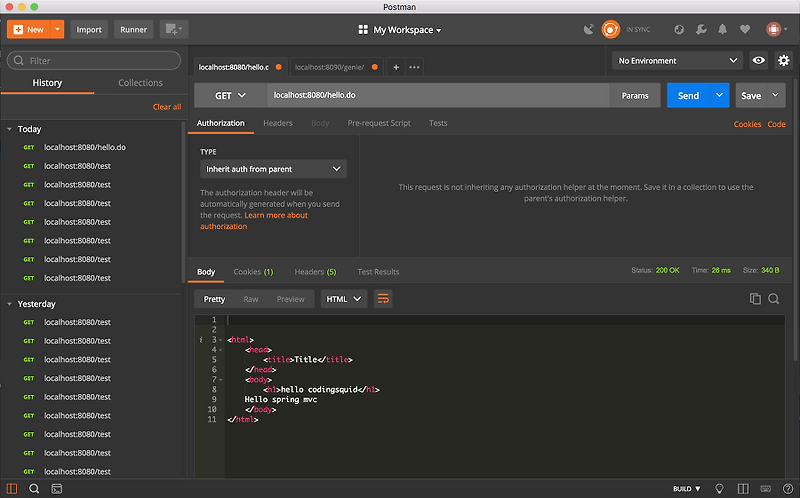Open tab options three-dots menu

pyautogui.click(x=414, y=67)
